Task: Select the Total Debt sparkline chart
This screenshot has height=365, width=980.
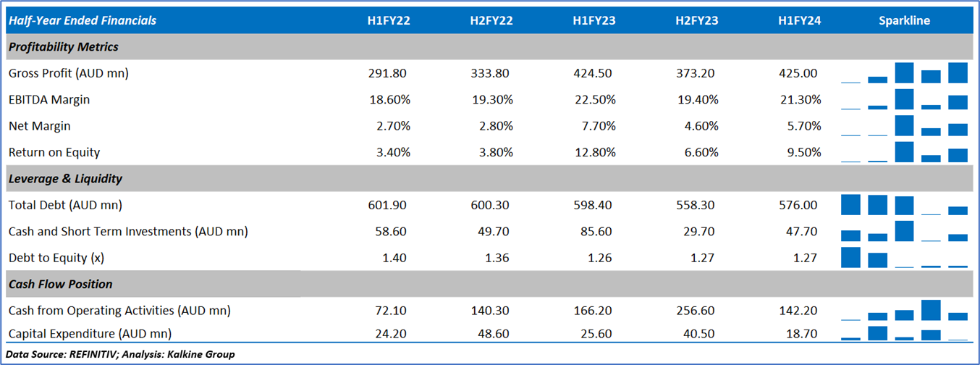Action: pyautogui.click(x=904, y=205)
